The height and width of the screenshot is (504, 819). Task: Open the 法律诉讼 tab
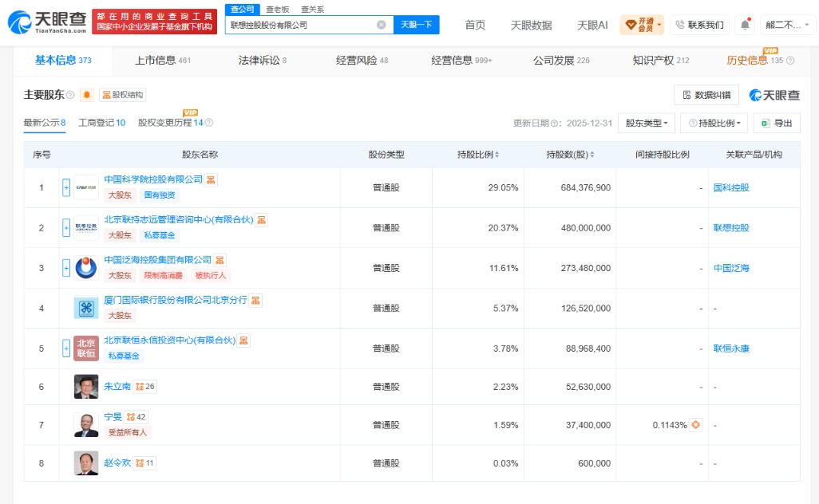pos(262,61)
